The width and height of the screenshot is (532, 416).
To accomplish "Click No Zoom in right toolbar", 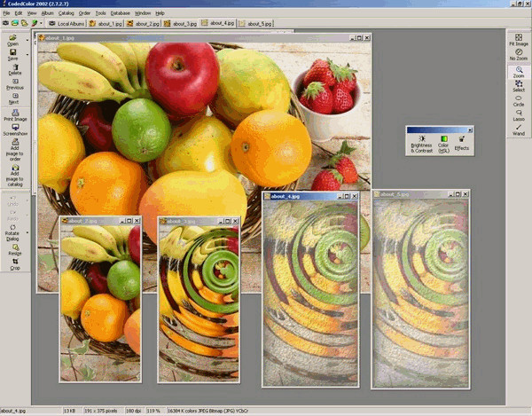I will pyautogui.click(x=519, y=55).
